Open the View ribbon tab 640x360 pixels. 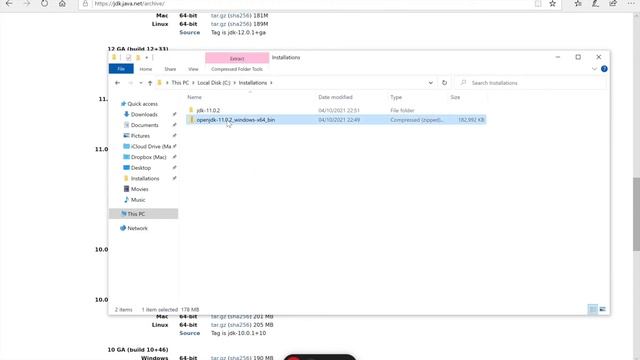pyautogui.click(x=193, y=69)
